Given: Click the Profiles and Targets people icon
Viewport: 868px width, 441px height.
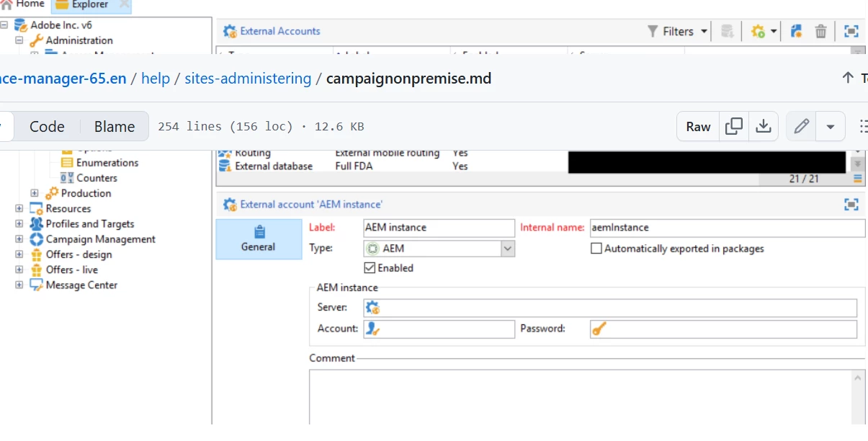Looking at the screenshot, I should point(36,223).
